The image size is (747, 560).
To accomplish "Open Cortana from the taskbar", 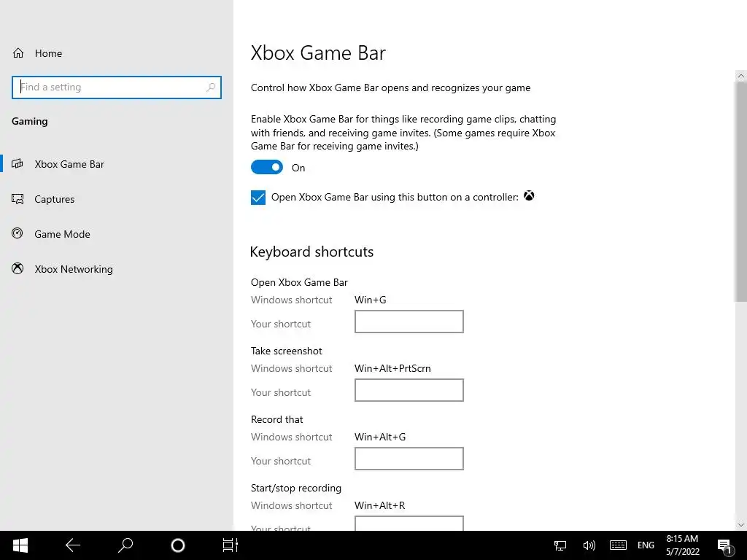I will click(x=178, y=545).
